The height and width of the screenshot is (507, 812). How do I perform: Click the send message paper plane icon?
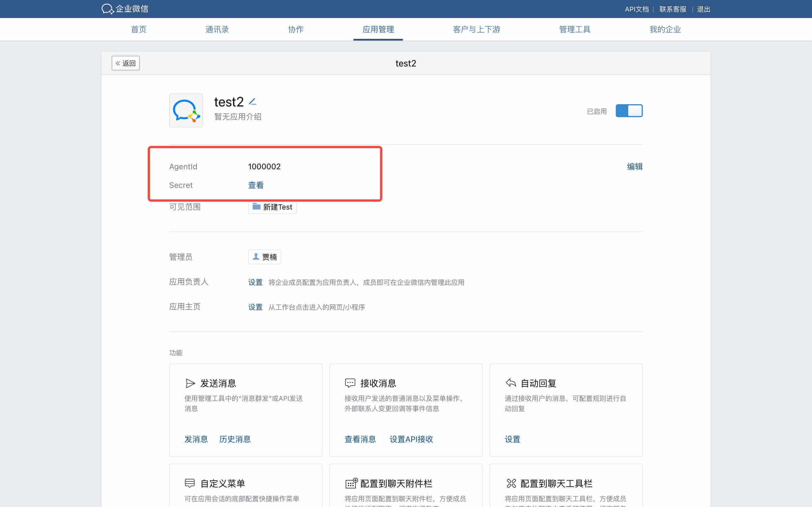point(190,383)
